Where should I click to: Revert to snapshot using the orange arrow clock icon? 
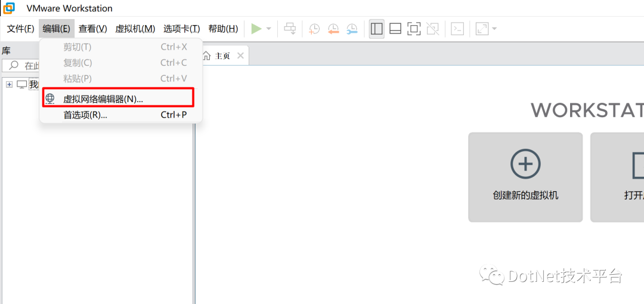coord(333,29)
